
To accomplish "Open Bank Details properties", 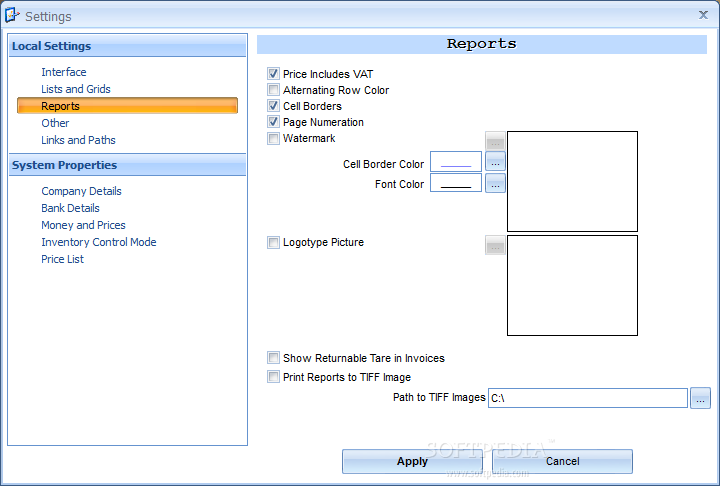I will 70,208.
